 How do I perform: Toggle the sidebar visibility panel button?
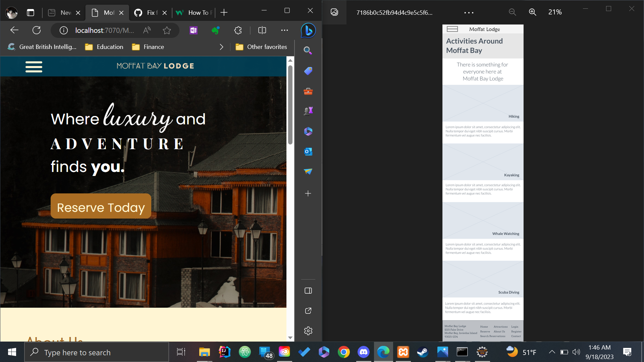pyautogui.click(x=308, y=291)
